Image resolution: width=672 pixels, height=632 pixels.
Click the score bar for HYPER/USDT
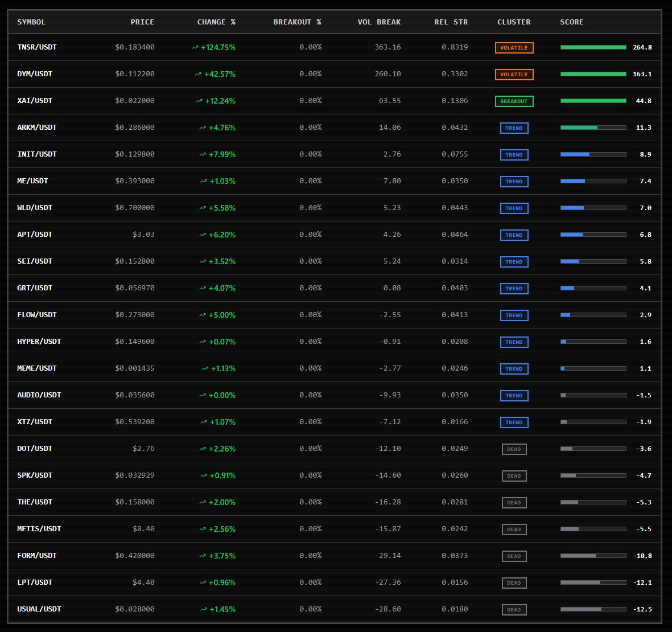pos(593,342)
